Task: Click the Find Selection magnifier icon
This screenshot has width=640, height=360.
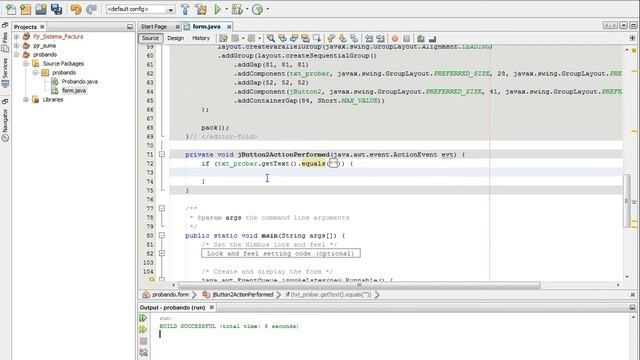Action: click(271, 38)
